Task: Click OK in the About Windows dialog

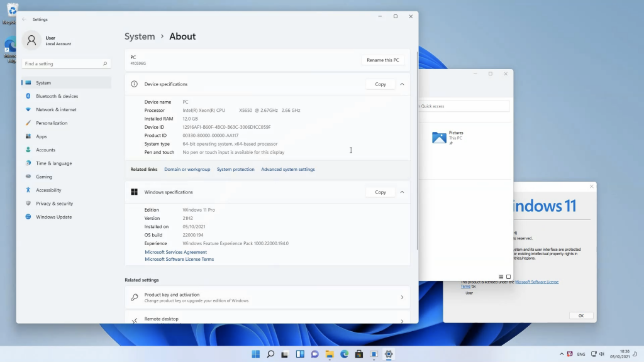Action: click(580, 315)
